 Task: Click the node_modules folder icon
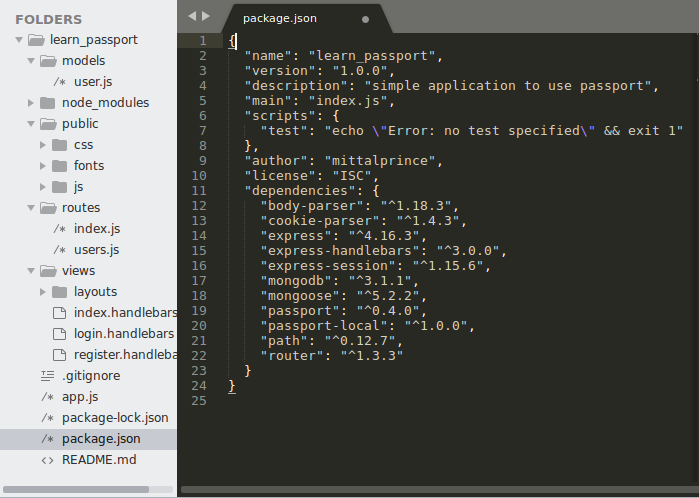48,103
